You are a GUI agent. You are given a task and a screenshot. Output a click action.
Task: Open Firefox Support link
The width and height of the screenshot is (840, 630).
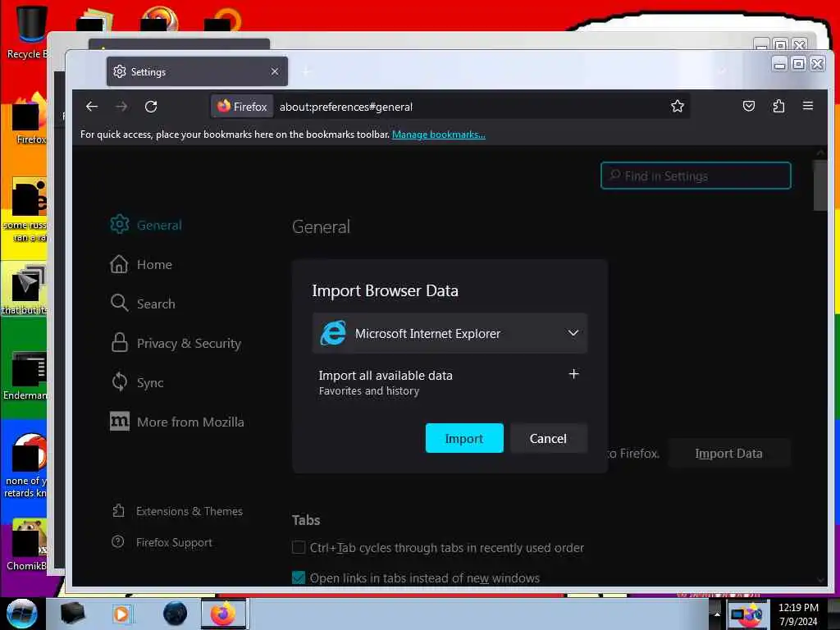[x=162, y=542]
